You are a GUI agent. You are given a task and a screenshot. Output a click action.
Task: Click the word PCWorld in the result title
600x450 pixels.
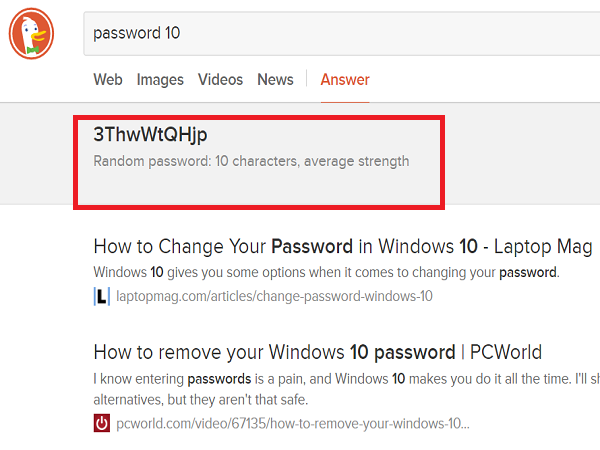pos(506,352)
